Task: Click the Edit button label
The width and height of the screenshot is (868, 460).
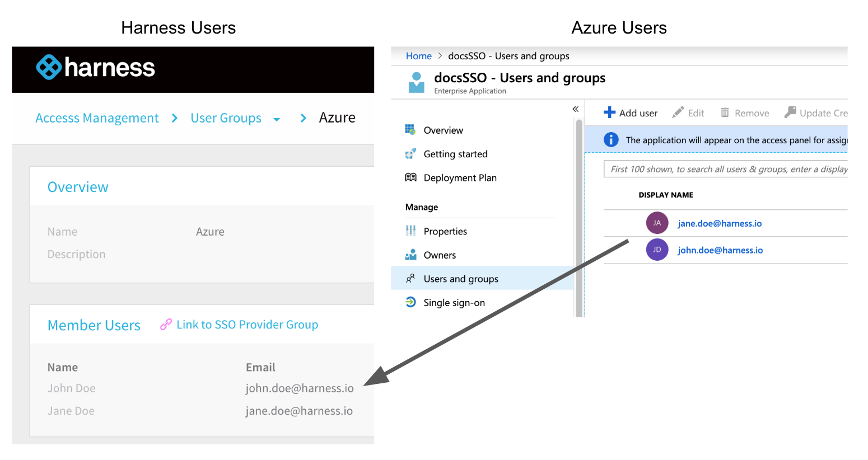Action: [x=696, y=113]
